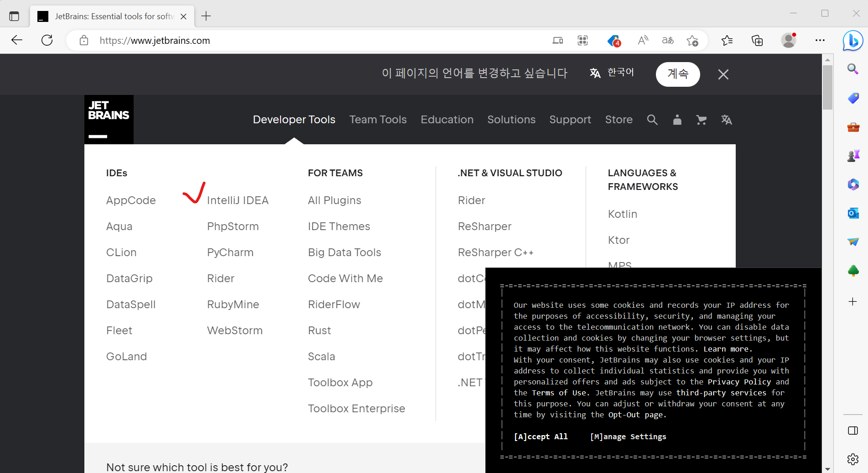
Task: Open the Support menu
Action: click(x=570, y=120)
